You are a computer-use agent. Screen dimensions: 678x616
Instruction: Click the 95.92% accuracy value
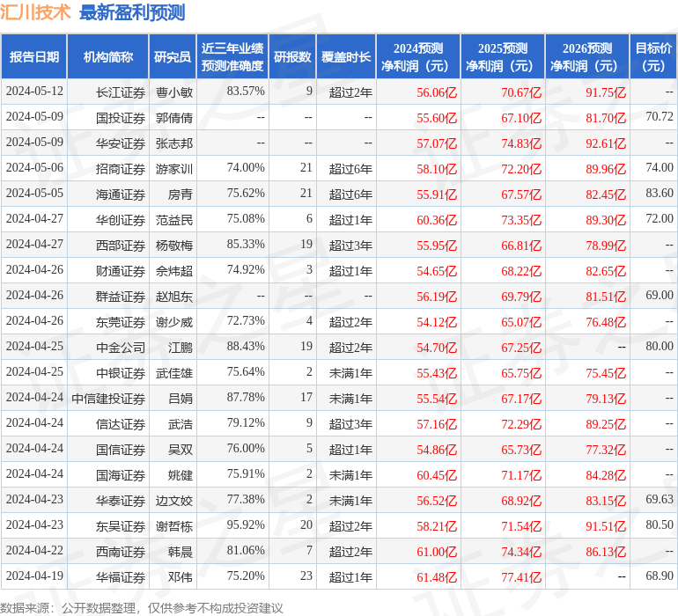[x=246, y=524]
